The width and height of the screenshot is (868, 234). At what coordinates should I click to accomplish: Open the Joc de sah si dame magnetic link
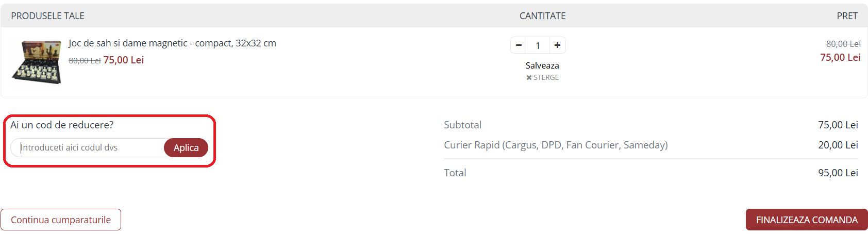pyautogui.click(x=172, y=43)
